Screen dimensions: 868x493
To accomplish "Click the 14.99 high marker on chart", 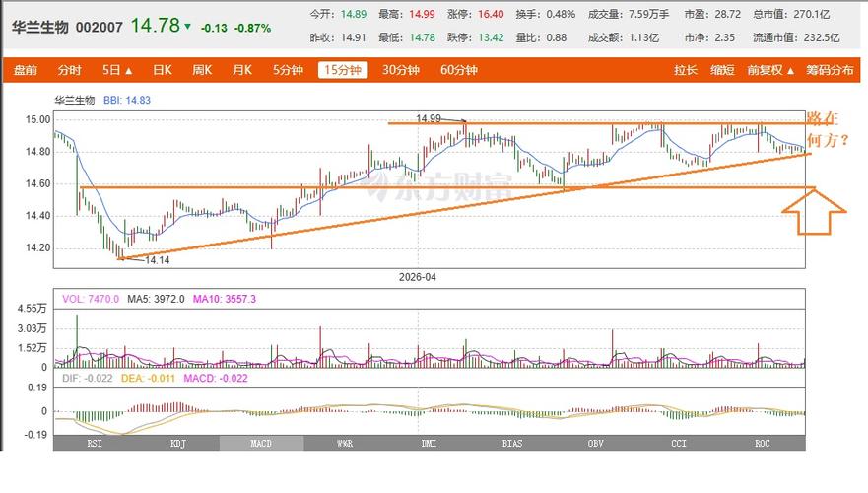I will pyautogui.click(x=429, y=118).
